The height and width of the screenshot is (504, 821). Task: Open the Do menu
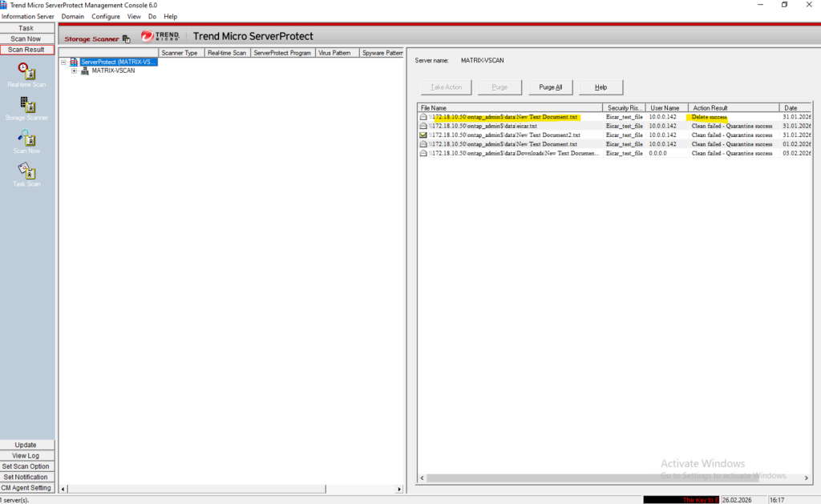coord(152,17)
